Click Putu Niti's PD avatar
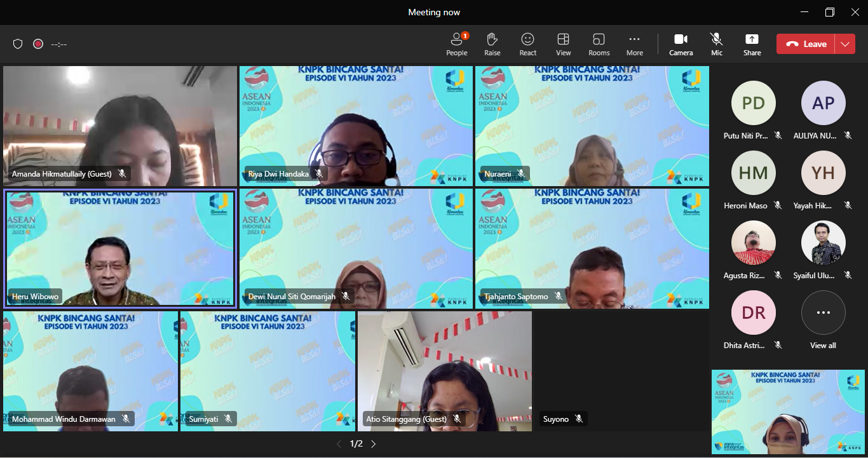 (754, 103)
